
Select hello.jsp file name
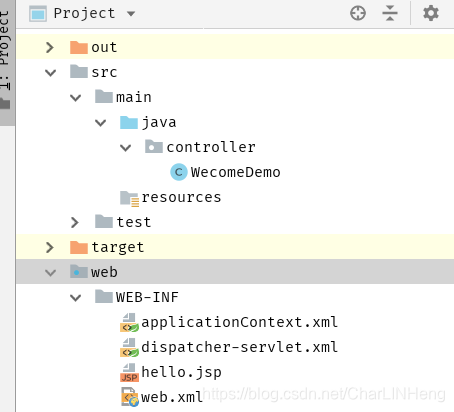coord(181,372)
